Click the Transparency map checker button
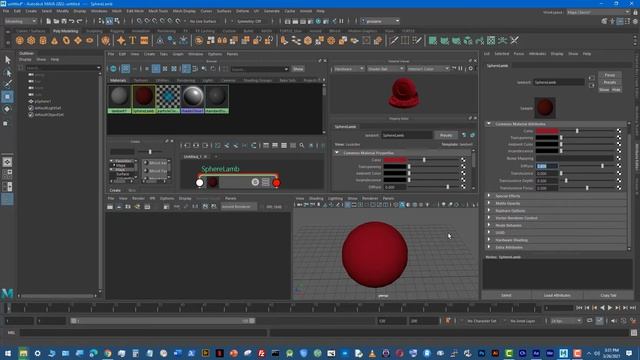The height and width of the screenshot is (360, 640). [x=619, y=138]
